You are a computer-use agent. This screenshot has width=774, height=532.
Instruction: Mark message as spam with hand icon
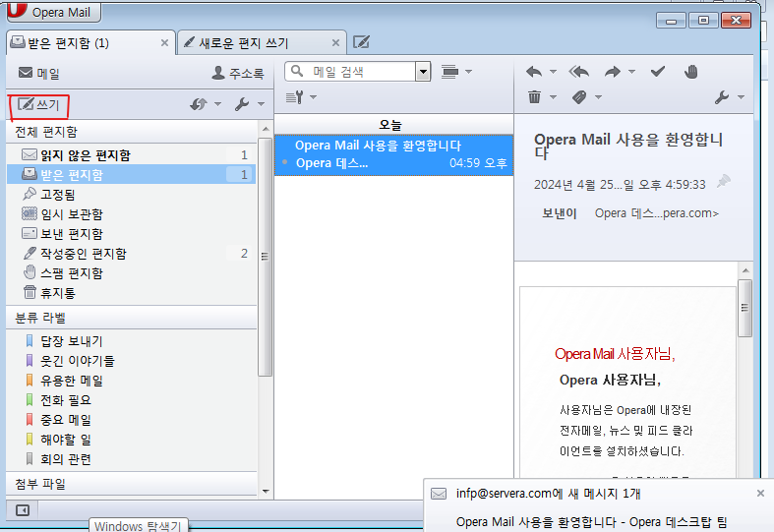pos(691,72)
